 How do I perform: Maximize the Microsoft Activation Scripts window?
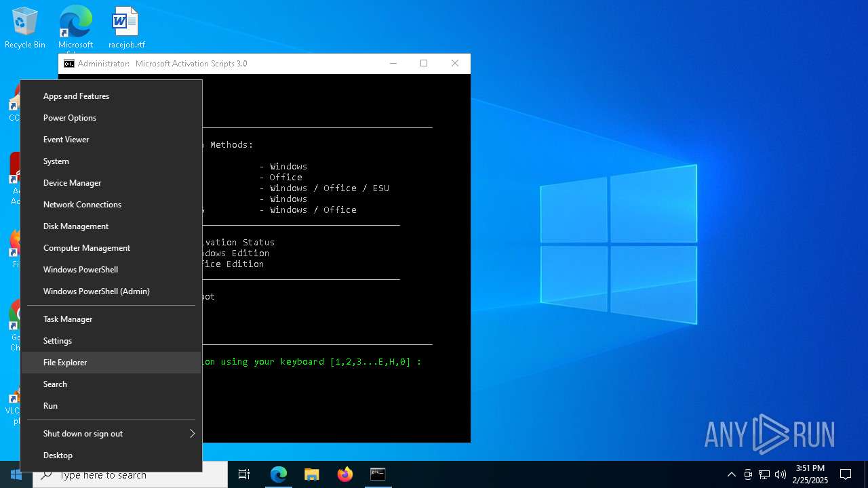point(424,63)
